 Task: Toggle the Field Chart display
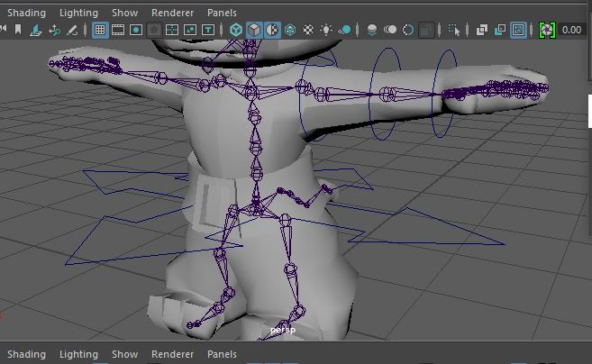point(172,30)
